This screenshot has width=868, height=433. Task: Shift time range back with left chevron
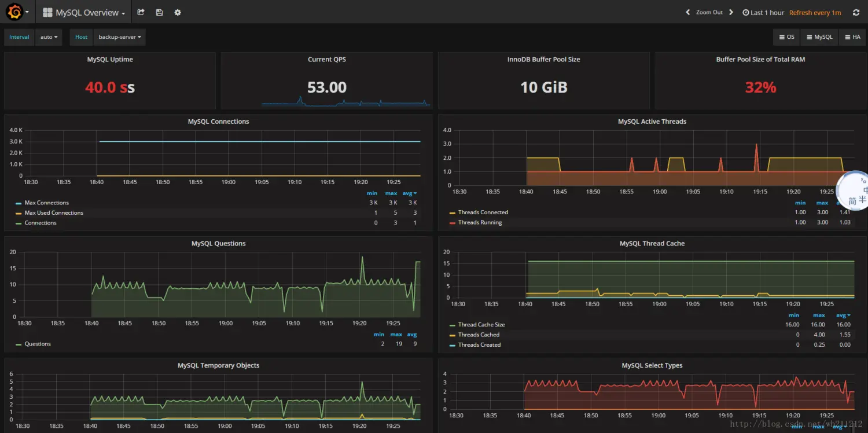tap(688, 12)
